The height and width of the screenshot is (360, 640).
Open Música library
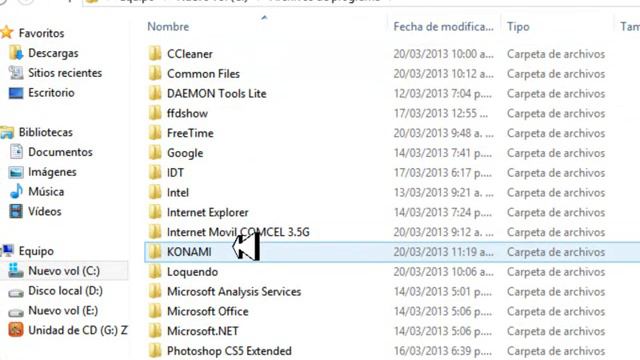tap(46, 191)
